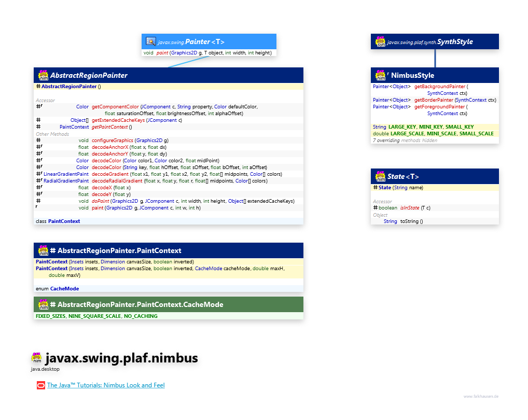The height and width of the screenshot is (420, 528).
Task: Click the PaintContext return type of getPaintContext
Action: point(74,127)
